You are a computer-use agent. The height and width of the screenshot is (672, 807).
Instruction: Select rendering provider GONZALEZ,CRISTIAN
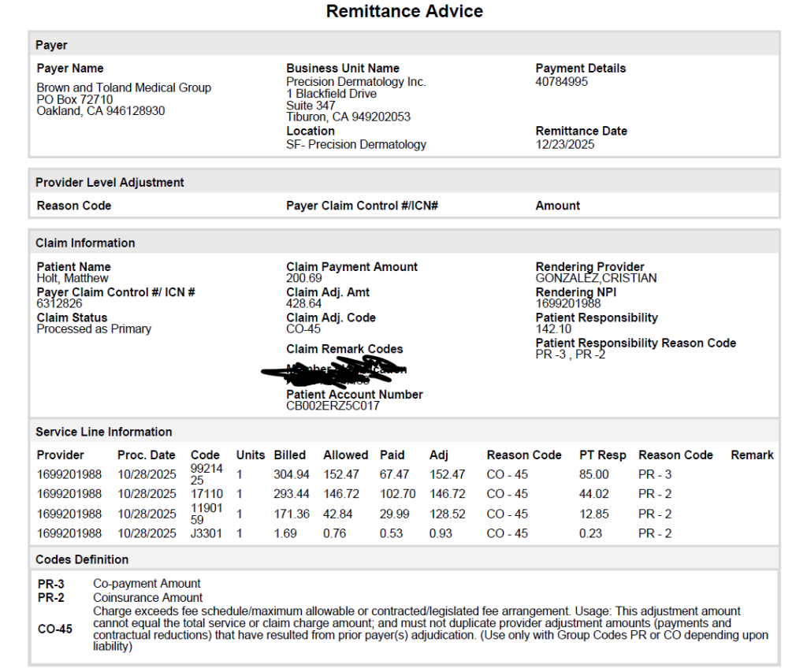[596, 279]
